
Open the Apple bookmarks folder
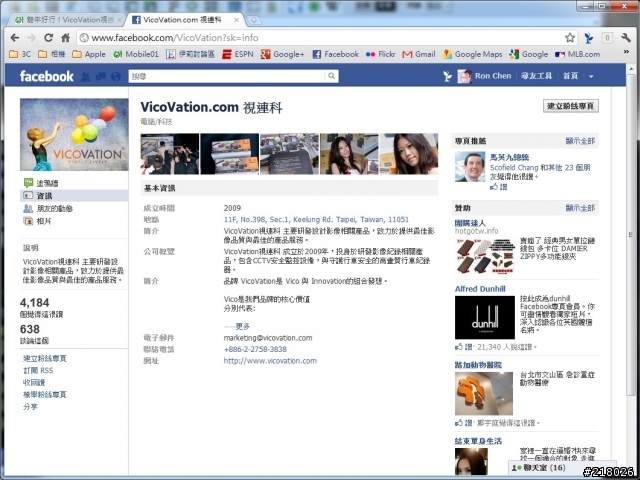(x=89, y=54)
